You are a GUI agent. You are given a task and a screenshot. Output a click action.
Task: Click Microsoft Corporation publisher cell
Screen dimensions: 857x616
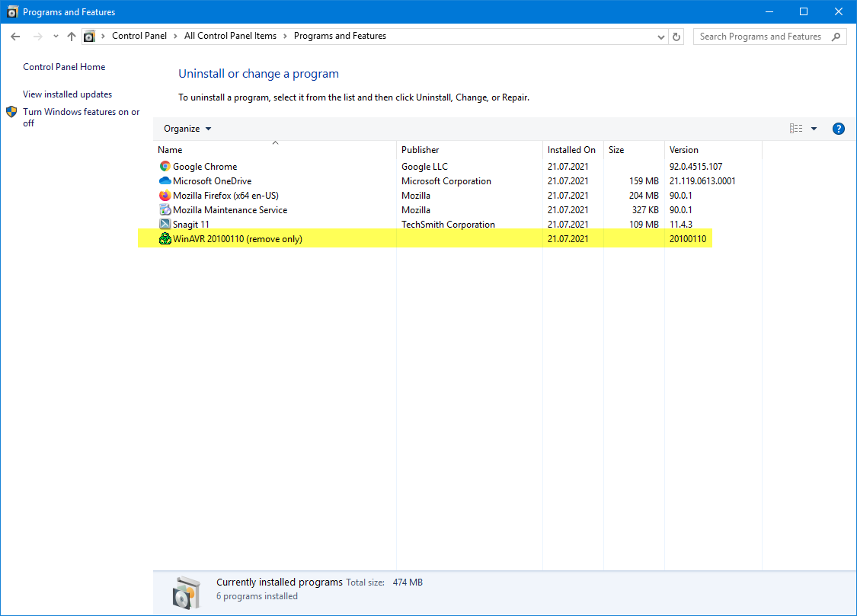click(446, 180)
